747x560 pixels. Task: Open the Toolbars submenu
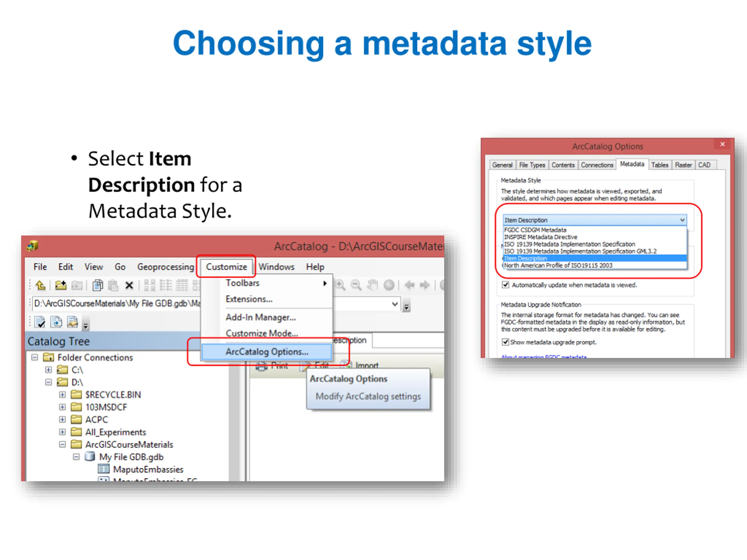pyautogui.click(x=267, y=283)
